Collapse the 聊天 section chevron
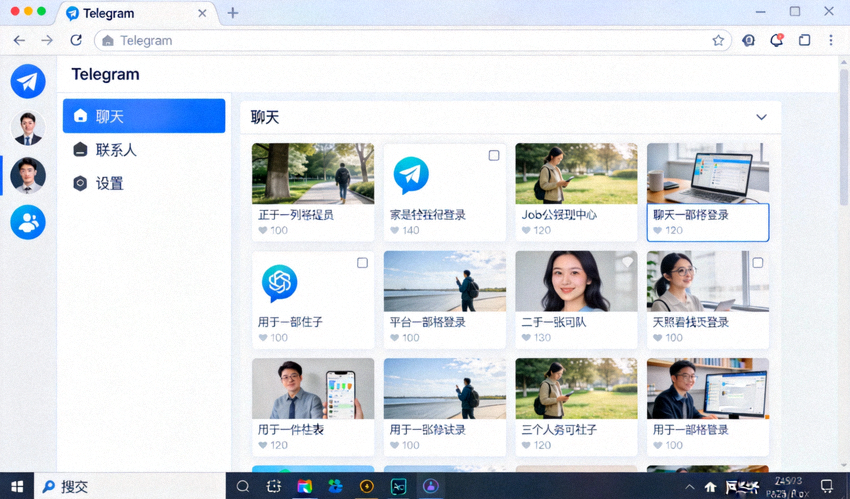This screenshot has width=850, height=499. 762,117
